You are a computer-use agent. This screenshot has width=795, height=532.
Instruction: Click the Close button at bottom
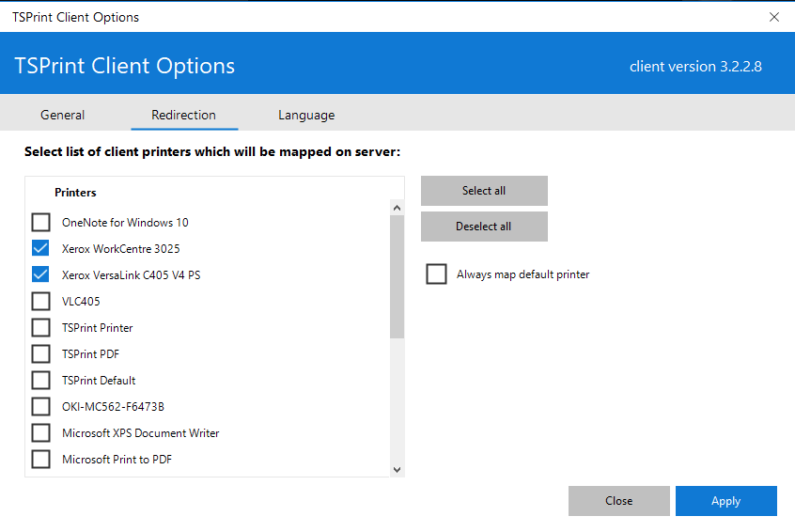(618, 501)
